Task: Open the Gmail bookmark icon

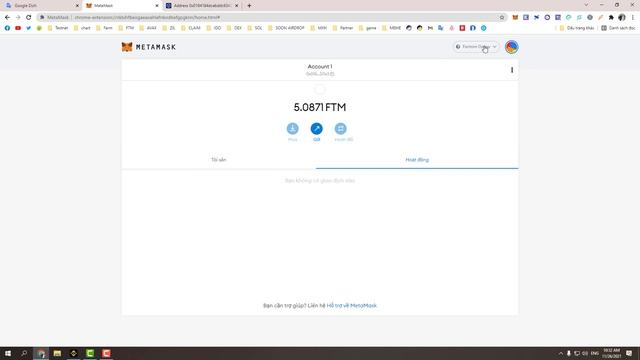Action: coord(430,28)
